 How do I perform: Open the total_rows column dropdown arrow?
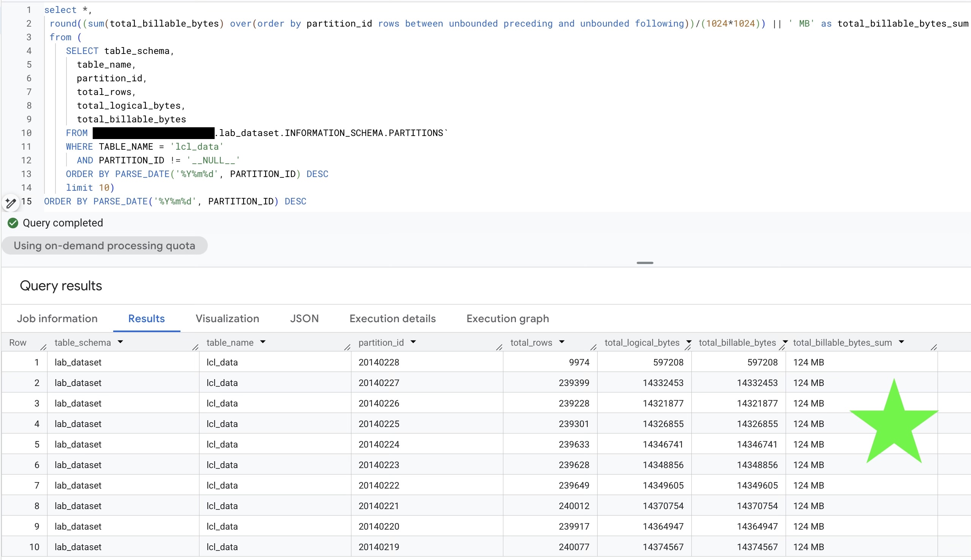coord(562,342)
